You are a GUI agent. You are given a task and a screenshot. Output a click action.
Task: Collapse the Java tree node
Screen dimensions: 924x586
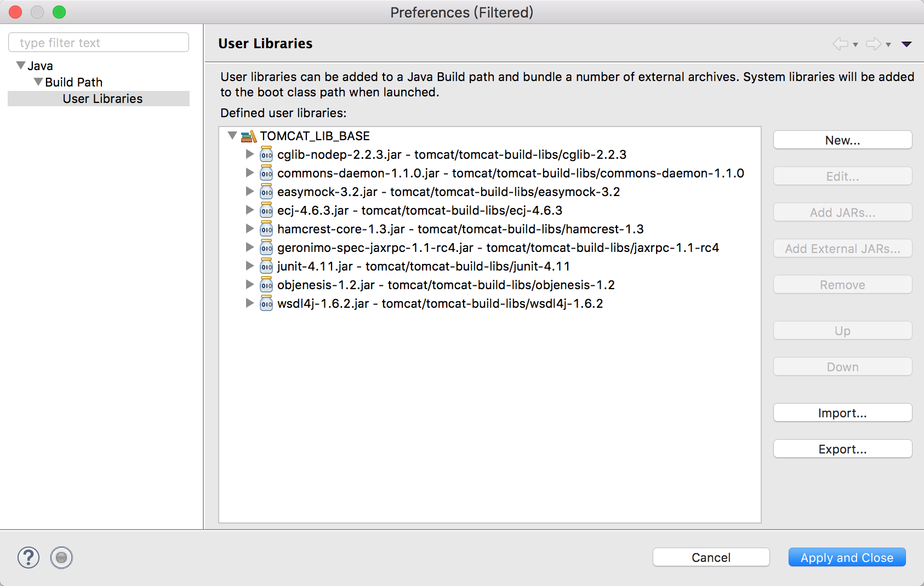click(x=21, y=66)
